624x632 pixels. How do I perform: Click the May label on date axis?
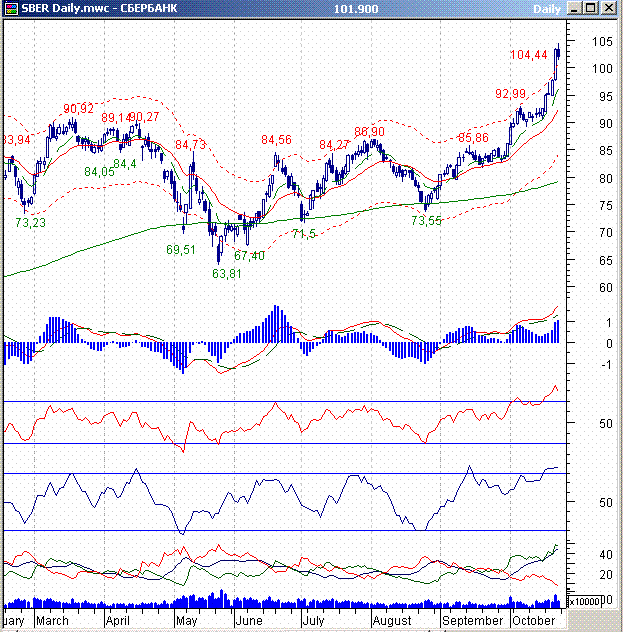(187, 620)
